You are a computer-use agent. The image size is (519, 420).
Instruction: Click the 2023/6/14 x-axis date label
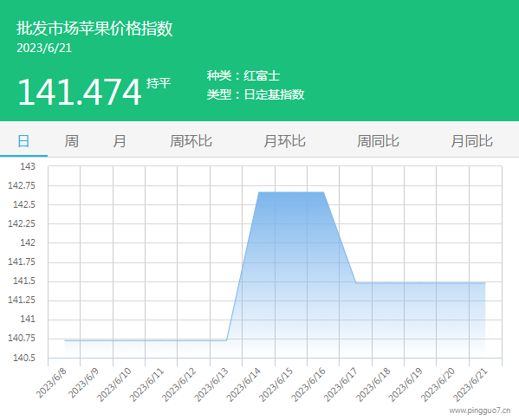[x=244, y=384]
